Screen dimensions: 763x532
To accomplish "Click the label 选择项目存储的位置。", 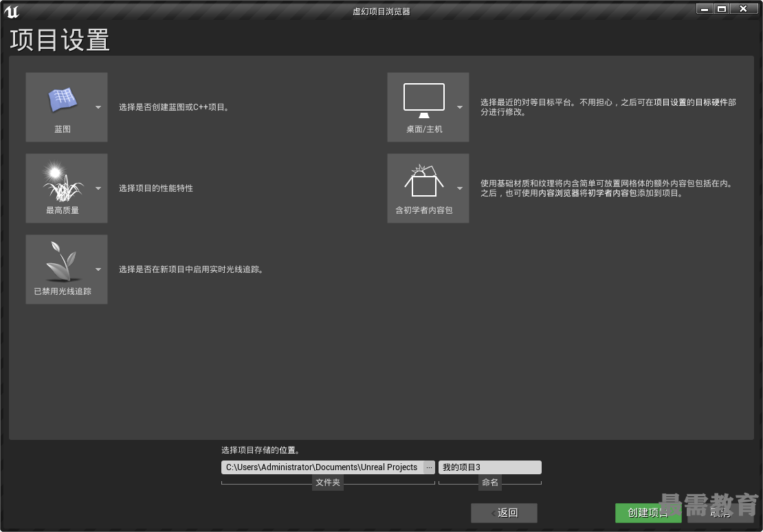I will (261, 450).
